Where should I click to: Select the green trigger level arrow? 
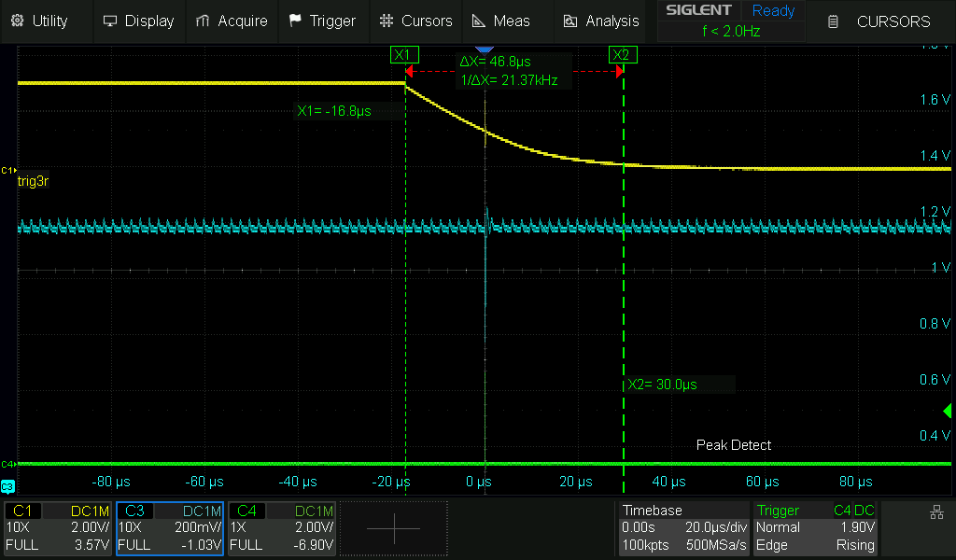click(x=948, y=411)
